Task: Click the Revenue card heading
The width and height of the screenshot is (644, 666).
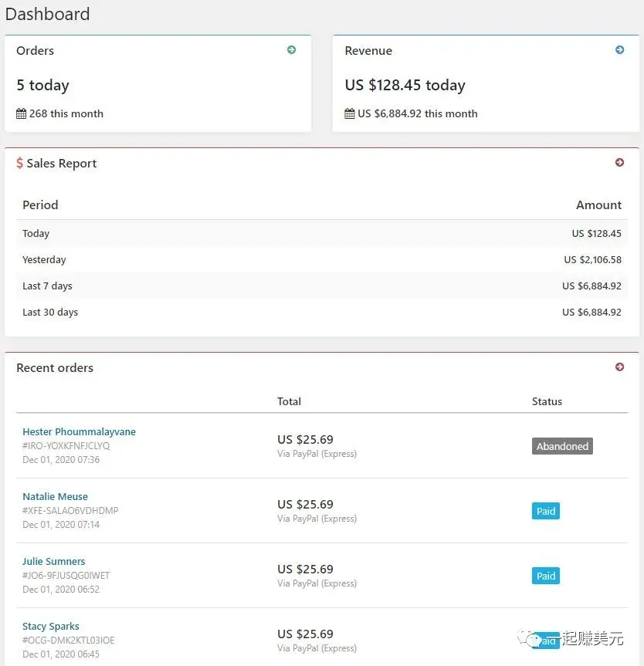Action: (x=368, y=51)
